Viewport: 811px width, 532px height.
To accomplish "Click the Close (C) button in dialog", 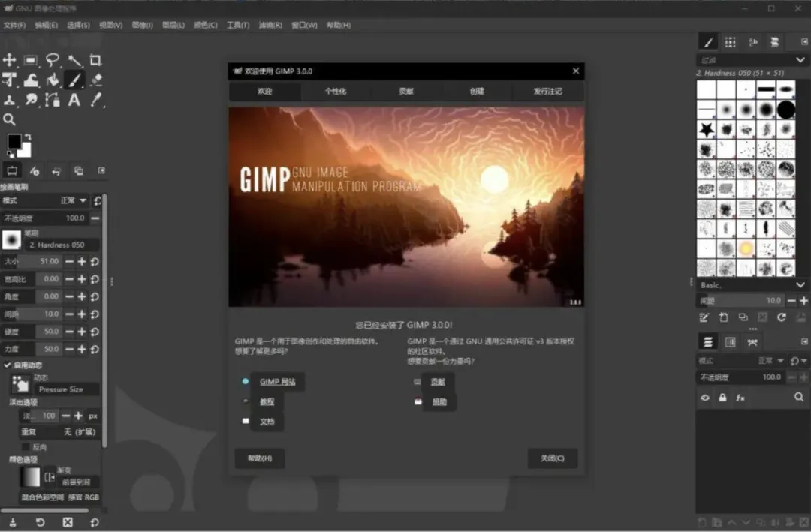I will 553,458.
